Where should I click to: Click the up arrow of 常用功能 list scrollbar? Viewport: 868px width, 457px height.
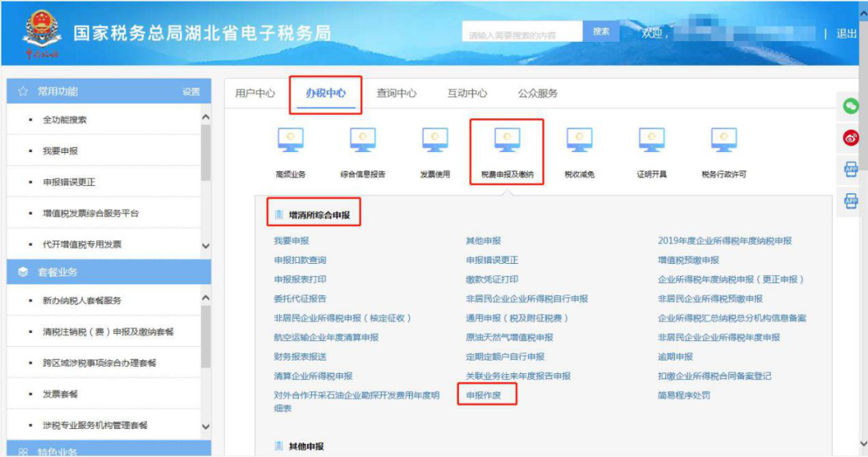pyautogui.click(x=206, y=117)
